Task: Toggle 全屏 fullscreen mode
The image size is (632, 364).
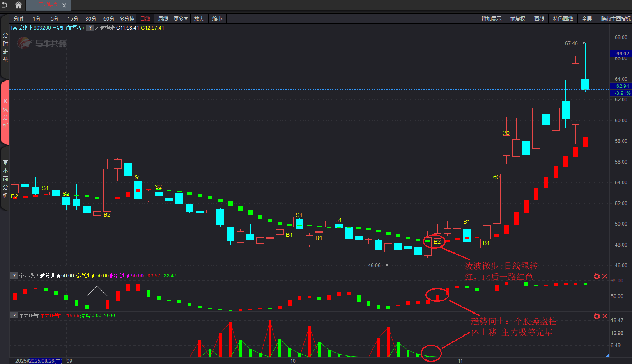Action: [587, 19]
